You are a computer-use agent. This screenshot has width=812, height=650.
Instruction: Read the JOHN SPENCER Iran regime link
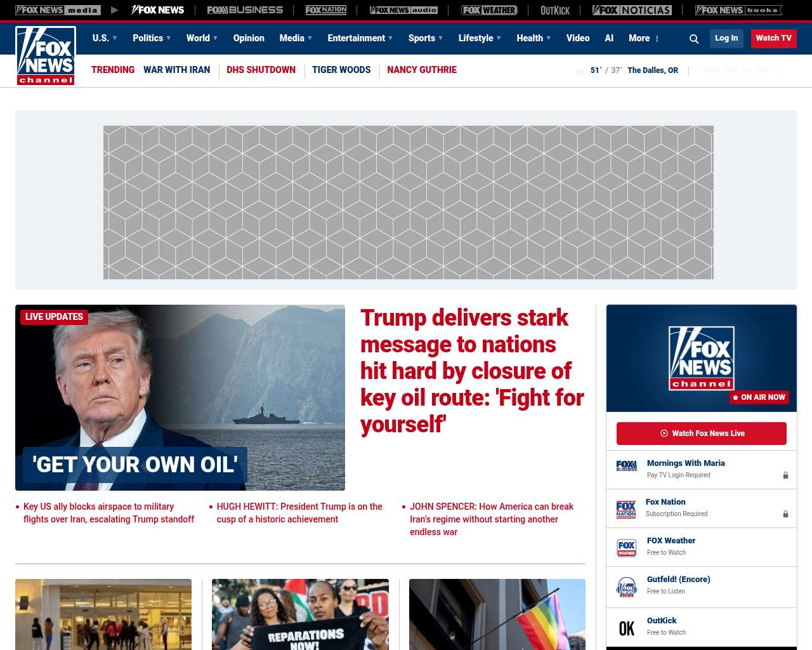(492, 519)
